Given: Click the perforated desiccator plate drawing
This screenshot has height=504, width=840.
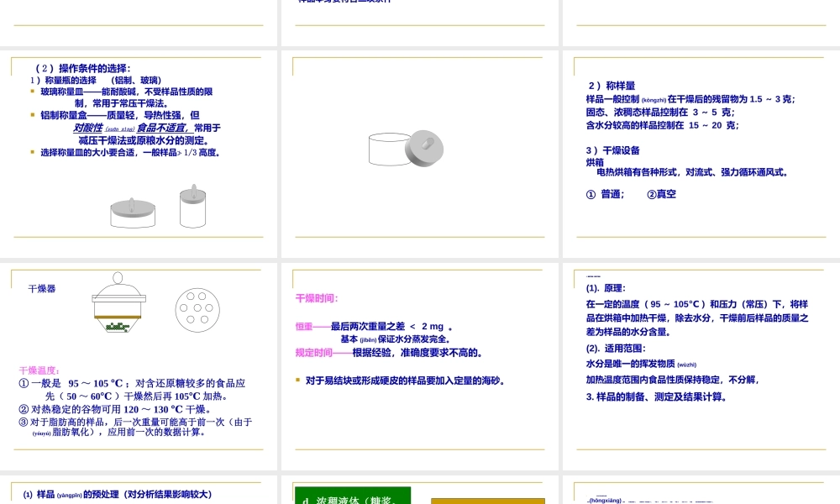Looking at the screenshot, I should [198, 310].
